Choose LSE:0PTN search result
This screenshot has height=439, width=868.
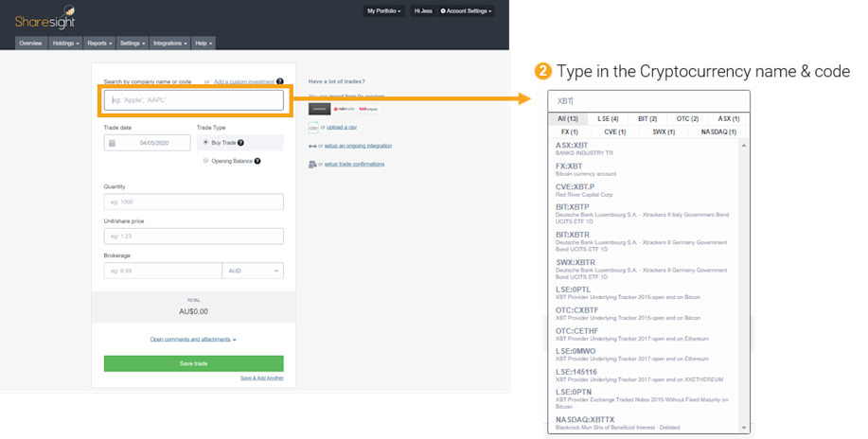645,399
